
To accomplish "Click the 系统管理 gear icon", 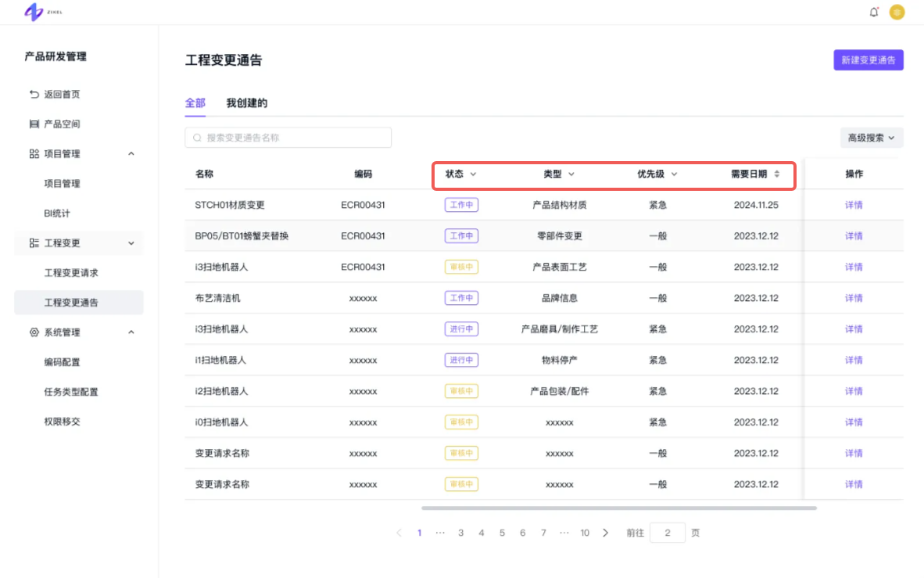I will point(34,332).
